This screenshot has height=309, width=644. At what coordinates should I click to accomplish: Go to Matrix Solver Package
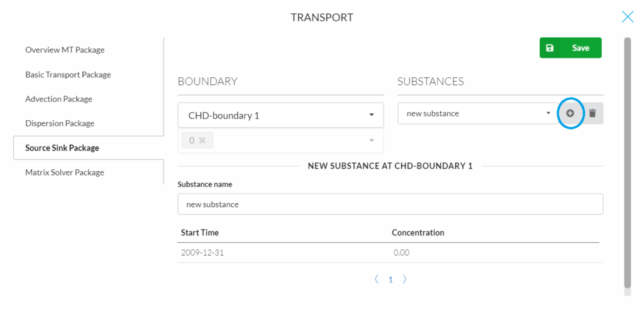[65, 172]
